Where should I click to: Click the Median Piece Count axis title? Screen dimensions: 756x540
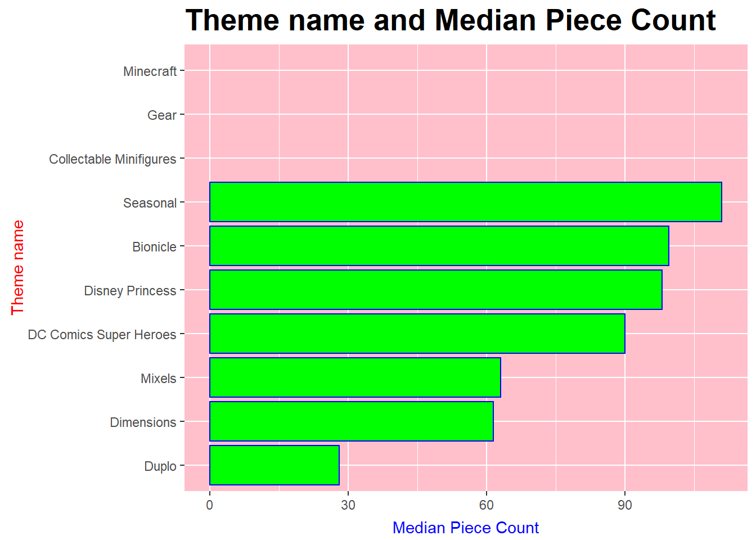pos(466,528)
